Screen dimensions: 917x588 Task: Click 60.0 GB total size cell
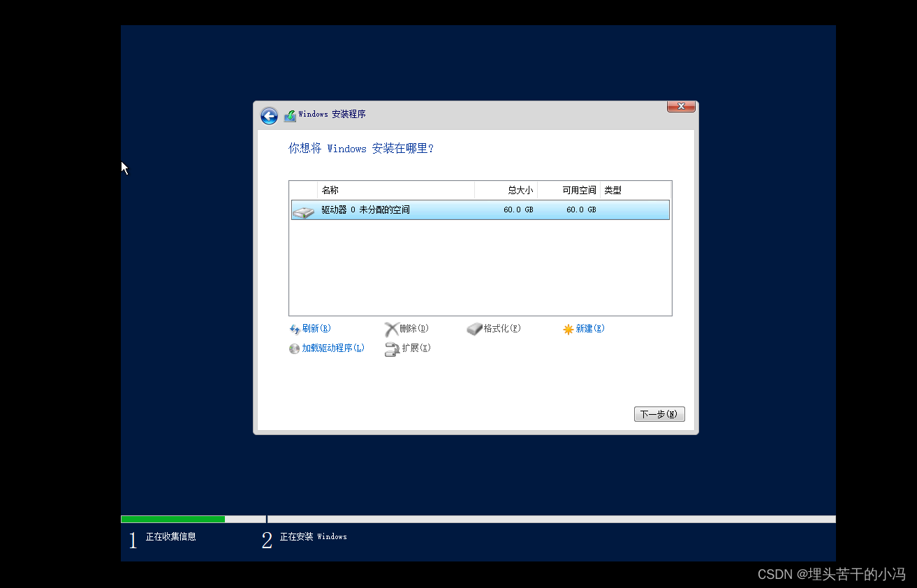coord(518,210)
